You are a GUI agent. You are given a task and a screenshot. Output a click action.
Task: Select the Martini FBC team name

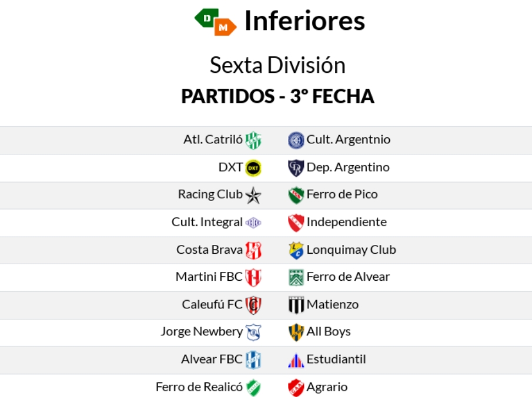click(x=209, y=277)
